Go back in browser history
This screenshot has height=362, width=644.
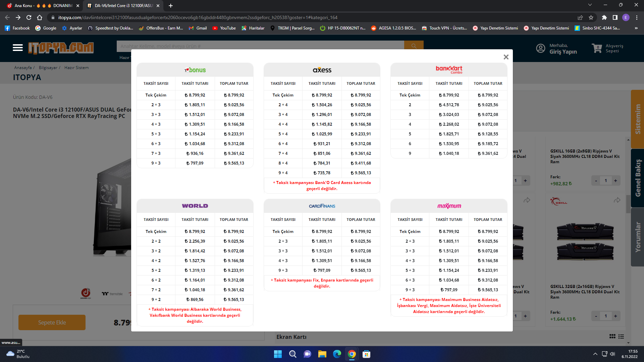tap(7, 17)
